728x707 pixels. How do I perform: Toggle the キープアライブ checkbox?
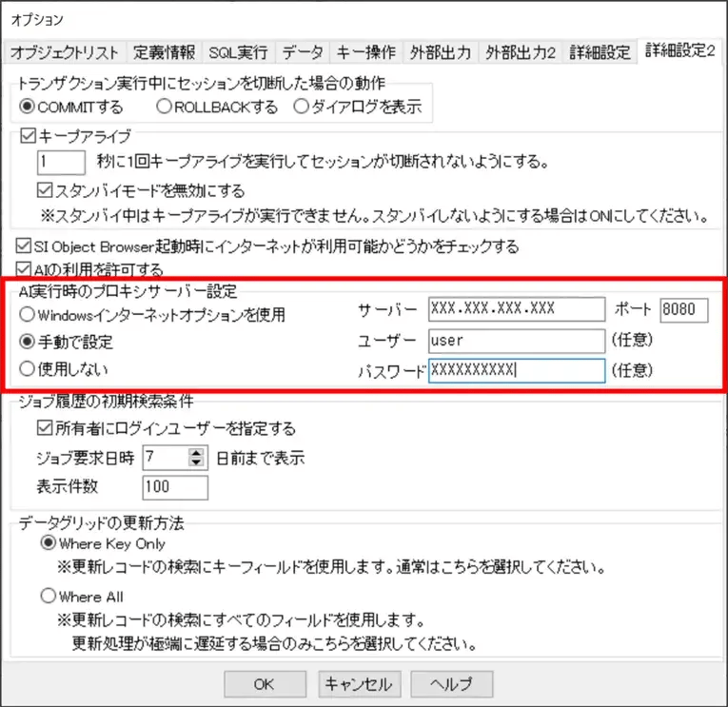coord(27,136)
